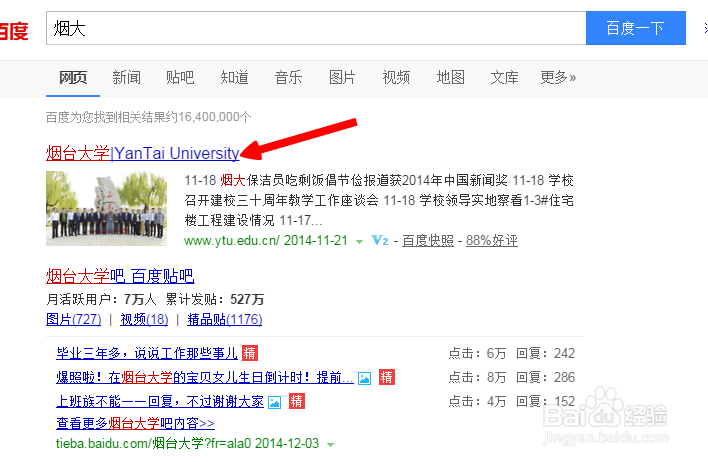Image resolution: width=708 pixels, height=462 pixels.
Task: Click the image icon beside the 上班族 post
Action: click(x=275, y=402)
